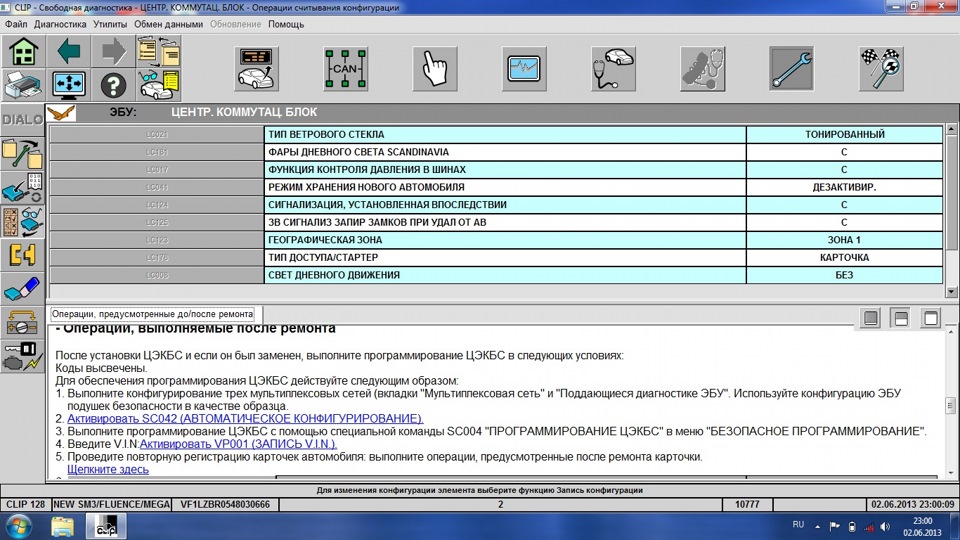
Task: Click the volume speaker tray icon
Action: point(885,527)
